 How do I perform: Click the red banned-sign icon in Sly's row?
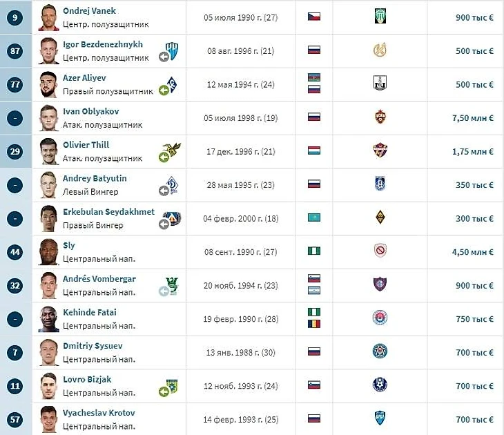[379, 251]
